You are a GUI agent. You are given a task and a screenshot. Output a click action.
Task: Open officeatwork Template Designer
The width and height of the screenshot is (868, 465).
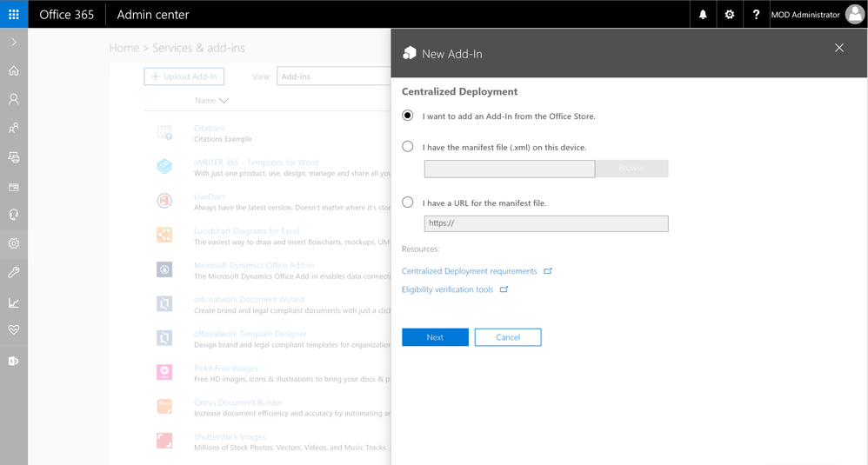point(250,334)
